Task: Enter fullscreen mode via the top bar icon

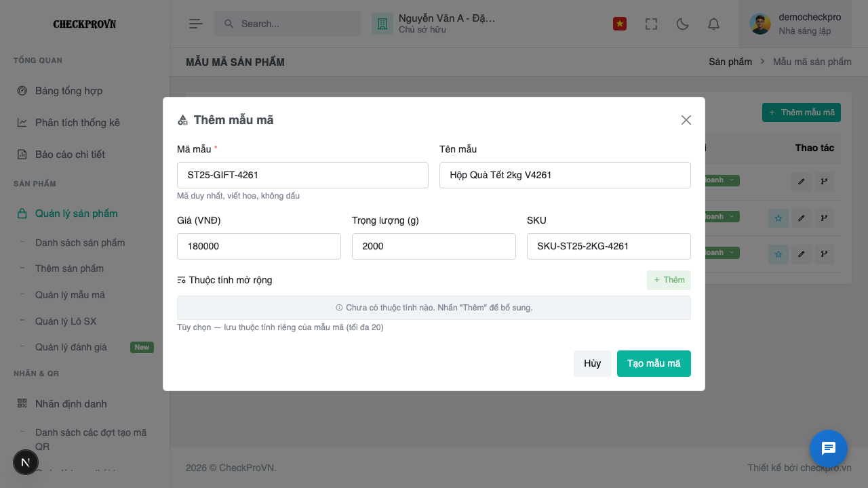Action: coord(652,24)
